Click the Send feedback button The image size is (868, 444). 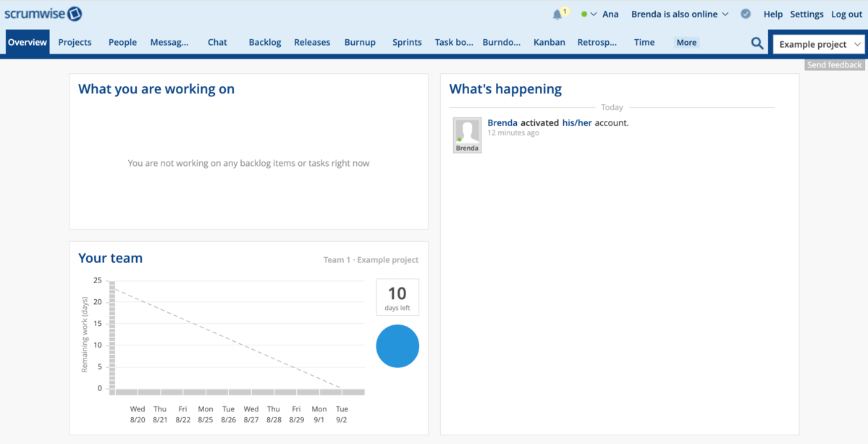coord(834,64)
